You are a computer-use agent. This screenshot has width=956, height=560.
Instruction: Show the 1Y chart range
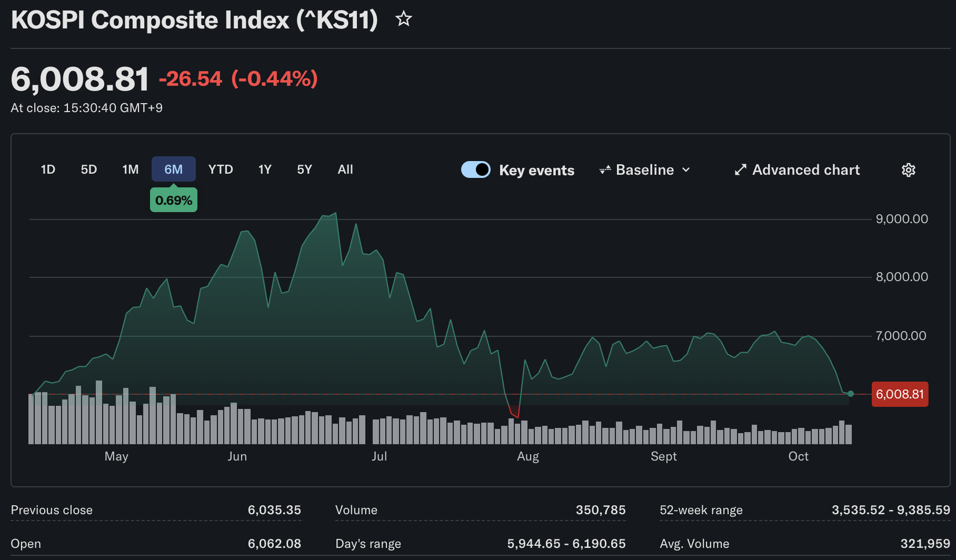point(265,169)
